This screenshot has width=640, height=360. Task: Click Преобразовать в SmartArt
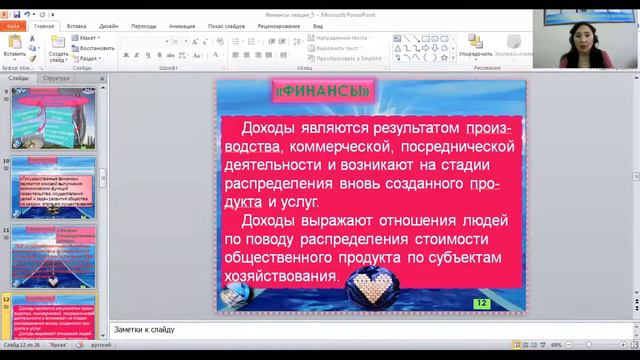tap(346, 58)
